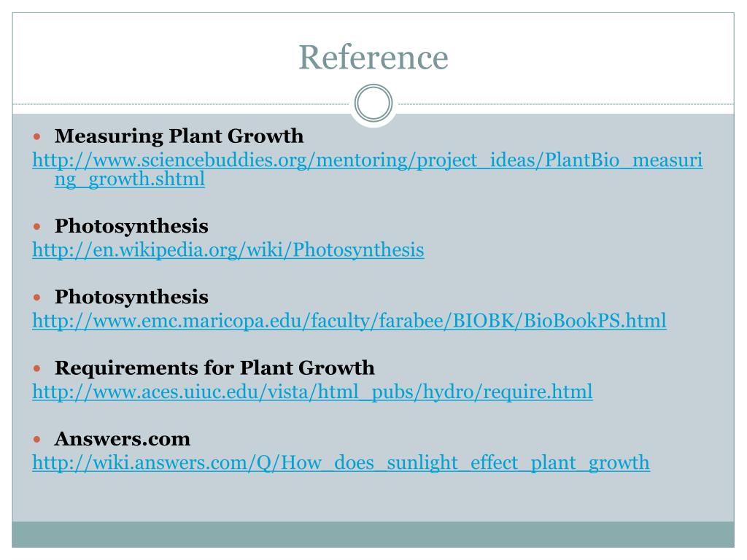This screenshot has height=560, width=747.
Task: Click the bullet beside 'Measuring Plant Growth'
Action: (x=37, y=137)
